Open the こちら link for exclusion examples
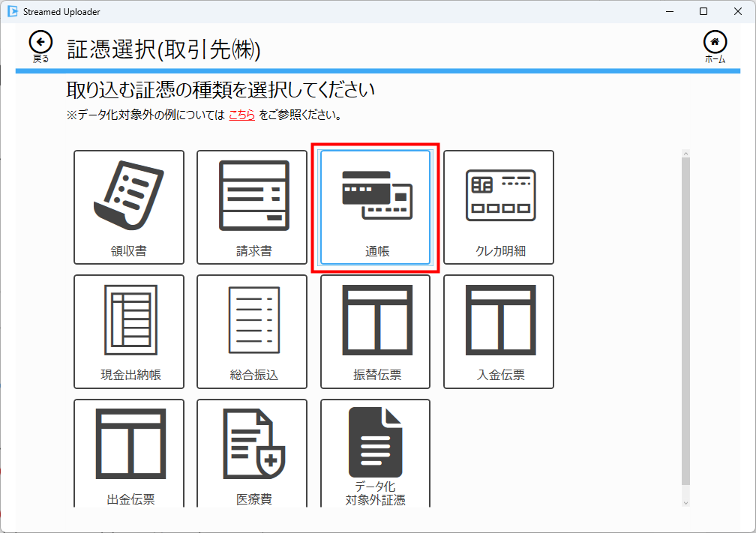The width and height of the screenshot is (756, 533). 241,115
